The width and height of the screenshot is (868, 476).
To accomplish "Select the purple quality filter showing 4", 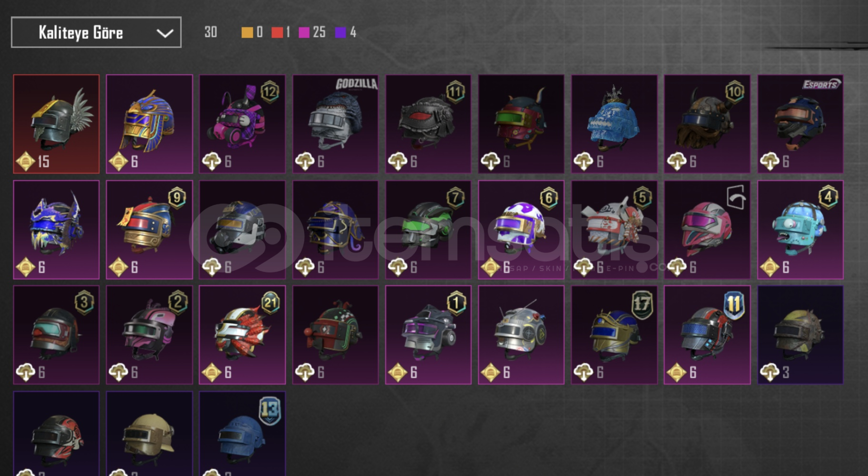I will (346, 32).
